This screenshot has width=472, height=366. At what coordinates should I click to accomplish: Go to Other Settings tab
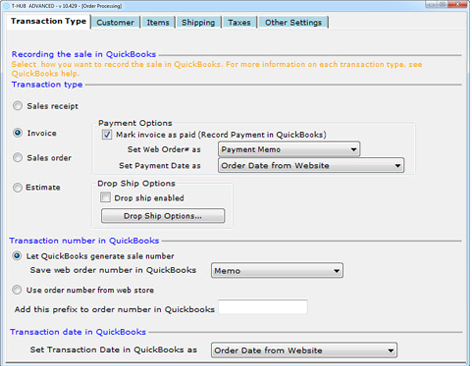(x=293, y=23)
